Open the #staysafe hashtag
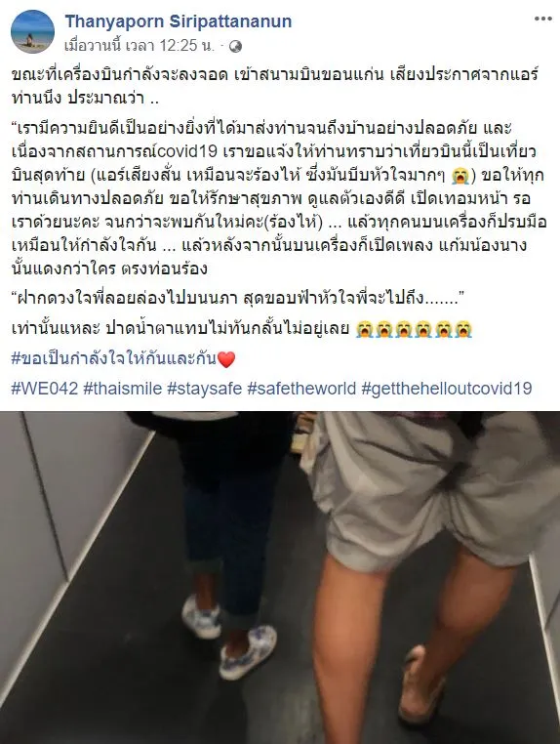This screenshot has width=560, height=744. 205,389
